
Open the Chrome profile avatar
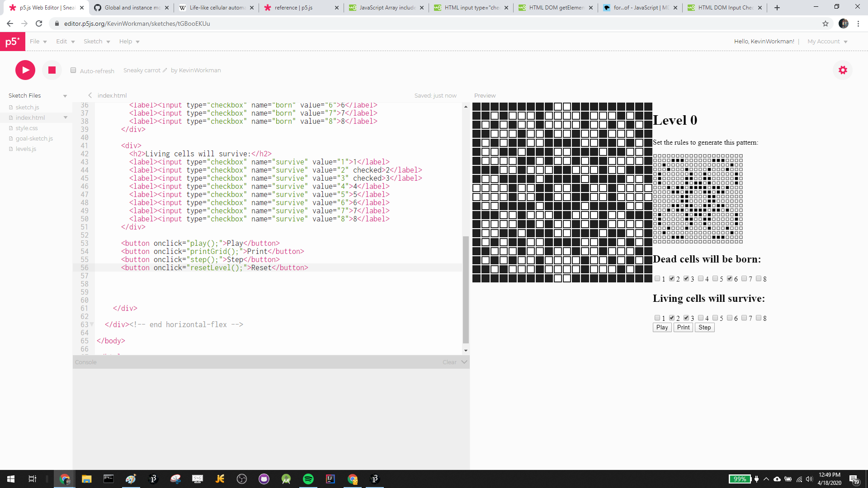pos(844,23)
